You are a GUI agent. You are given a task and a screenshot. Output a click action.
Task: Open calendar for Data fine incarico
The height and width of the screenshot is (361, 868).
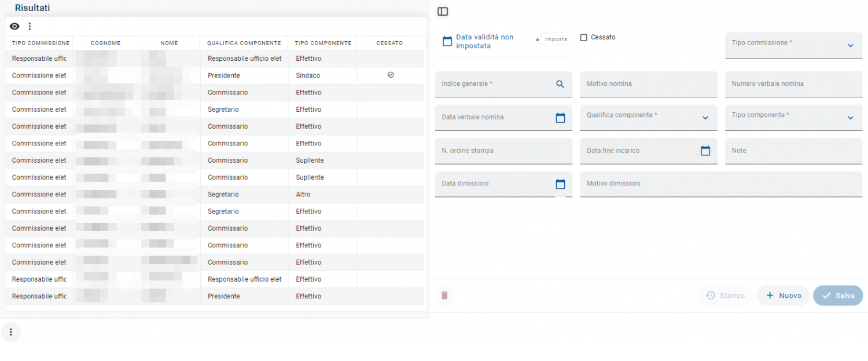pyautogui.click(x=705, y=151)
